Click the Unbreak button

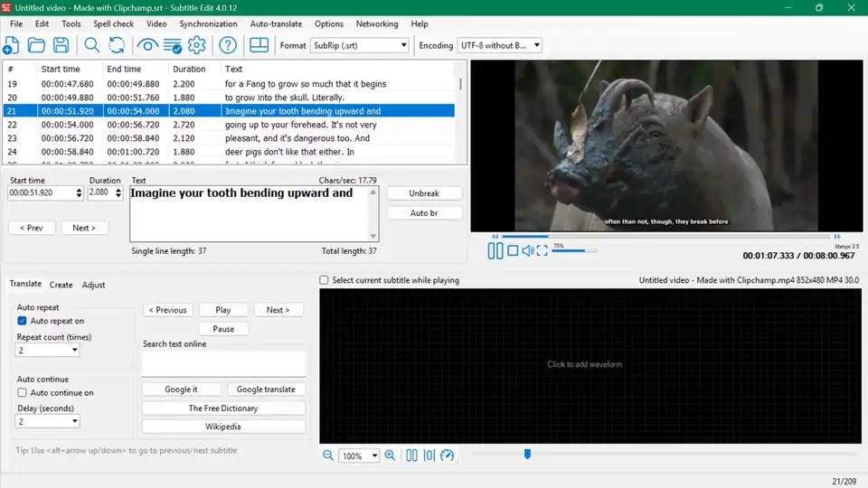[x=424, y=193]
